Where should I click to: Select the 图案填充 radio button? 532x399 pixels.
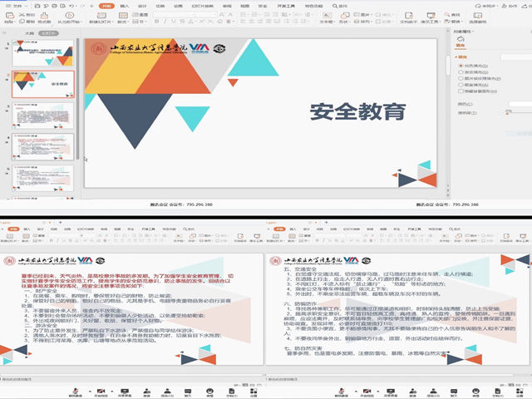(x=461, y=85)
